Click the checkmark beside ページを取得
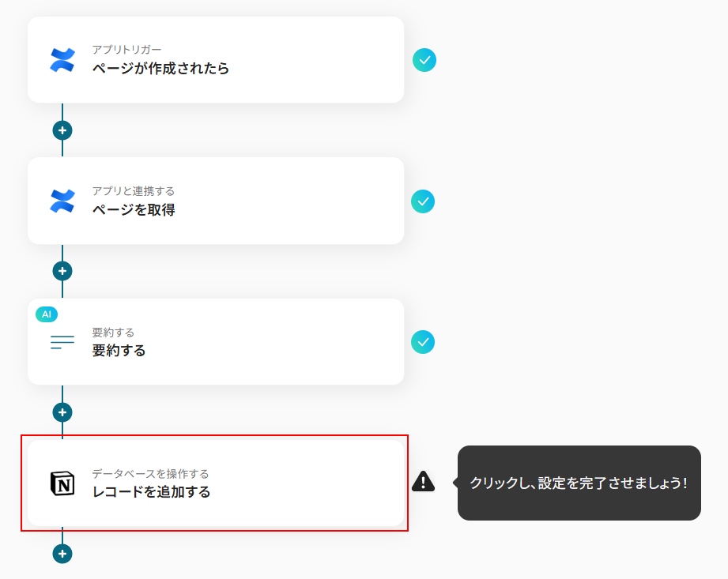 423,201
